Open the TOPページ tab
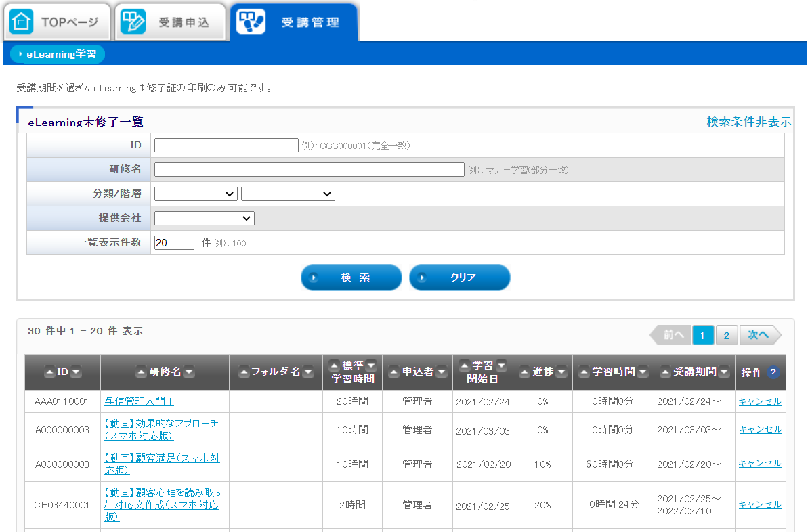Screen dimensions: 810x532 [57, 22]
